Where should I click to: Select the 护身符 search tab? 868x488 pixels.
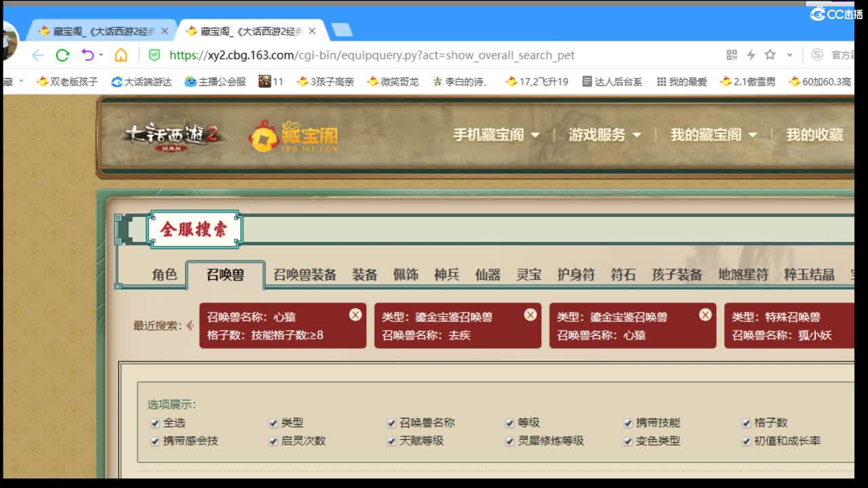(576, 274)
